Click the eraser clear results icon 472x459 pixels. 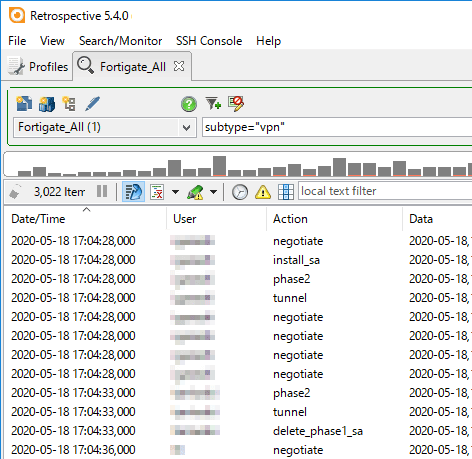click(15, 192)
